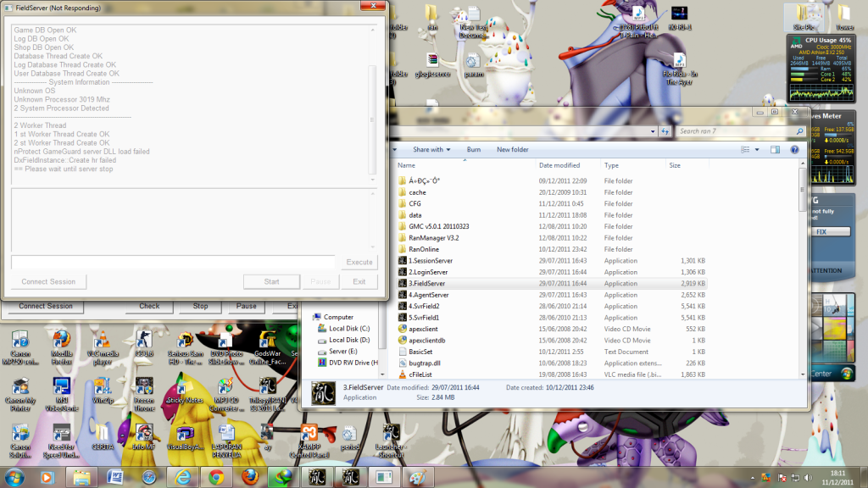Click Burn in the Explorer toolbar

pos(474,150)
